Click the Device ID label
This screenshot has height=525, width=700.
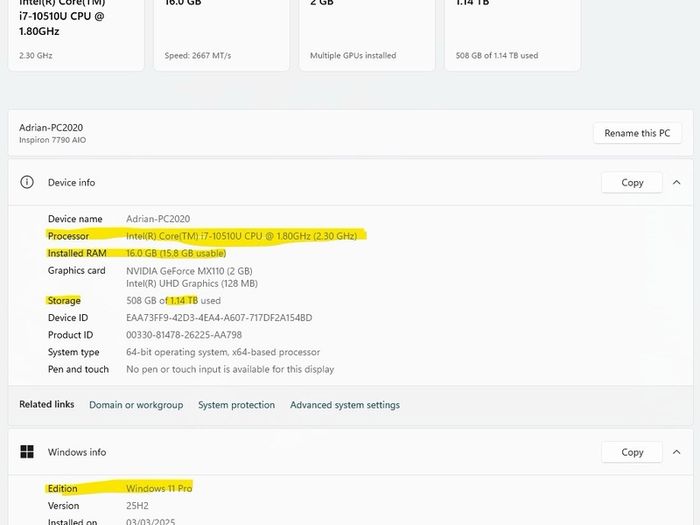coord(68,318)
